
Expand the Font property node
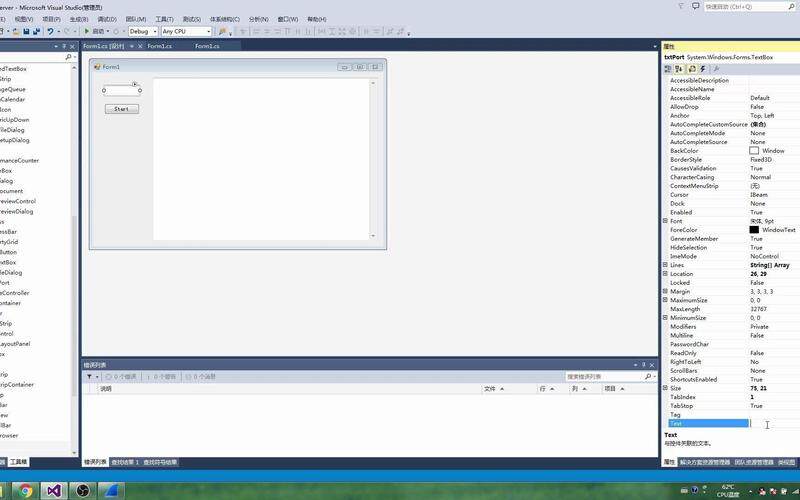(x=665, y=221)
